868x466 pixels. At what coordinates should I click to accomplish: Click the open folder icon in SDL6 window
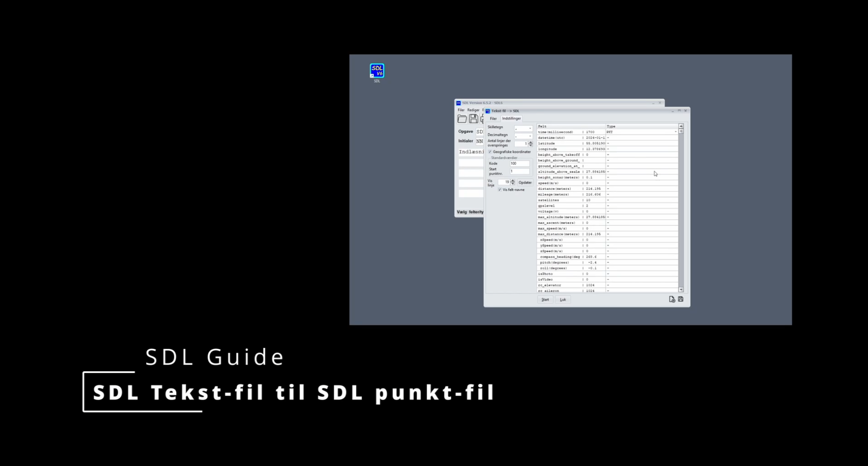(462, 119)
